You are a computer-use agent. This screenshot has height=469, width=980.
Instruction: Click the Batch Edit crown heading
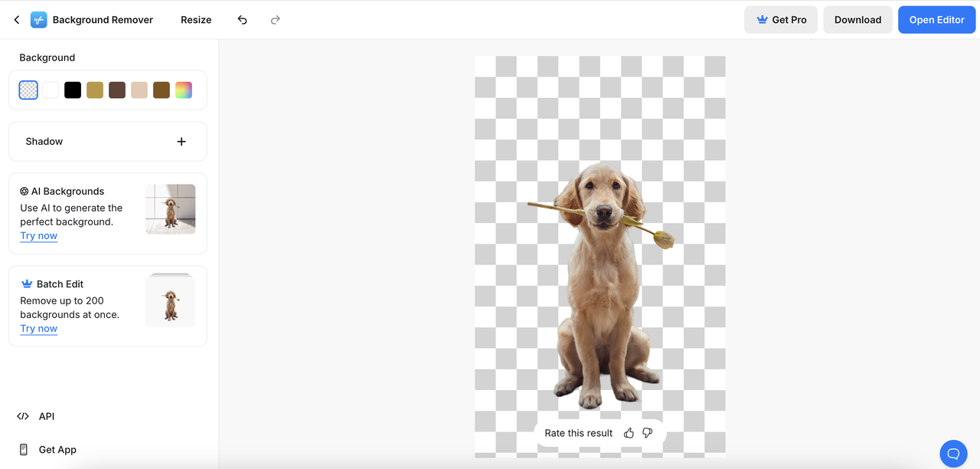pyautogui.click(x=52, y=284)
